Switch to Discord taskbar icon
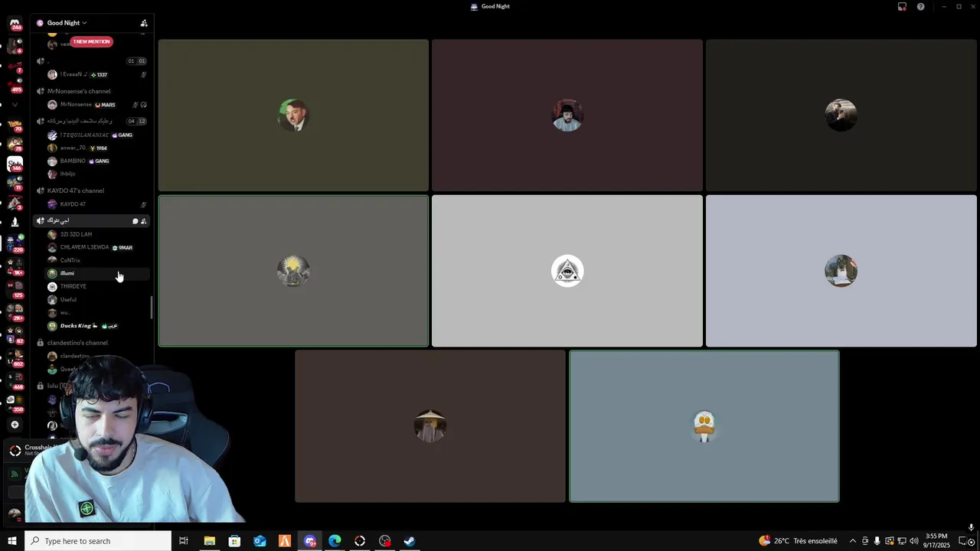 click(x=309, y=541)
